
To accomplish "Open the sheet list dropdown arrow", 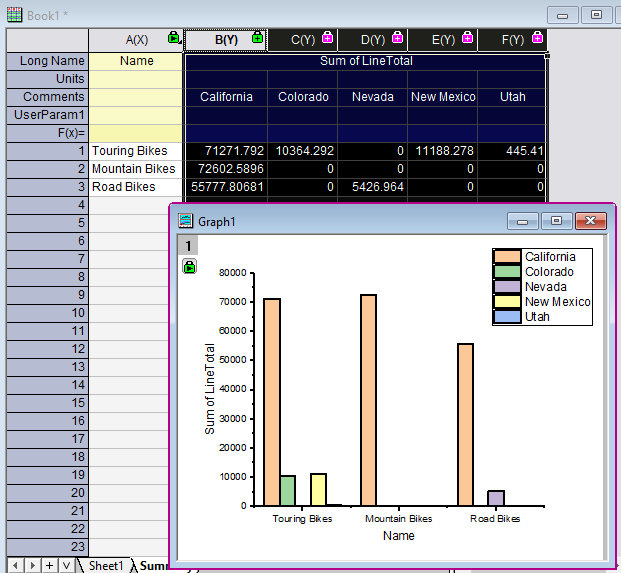I will tap(67, 565).
